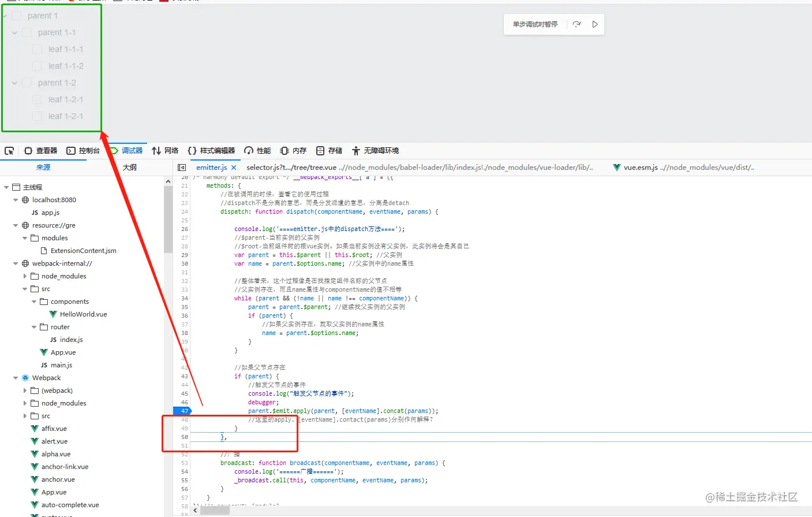Check the parent 1-1 checkbox

27,32
